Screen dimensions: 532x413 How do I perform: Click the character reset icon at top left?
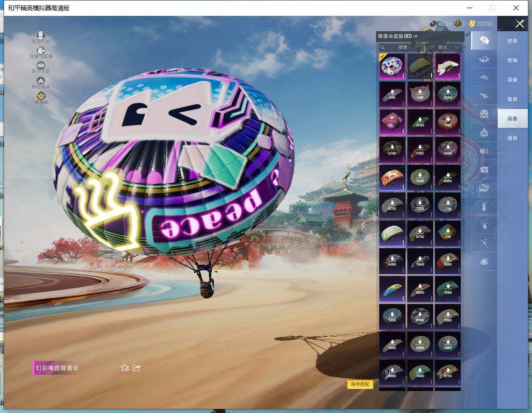coord(41,36)
